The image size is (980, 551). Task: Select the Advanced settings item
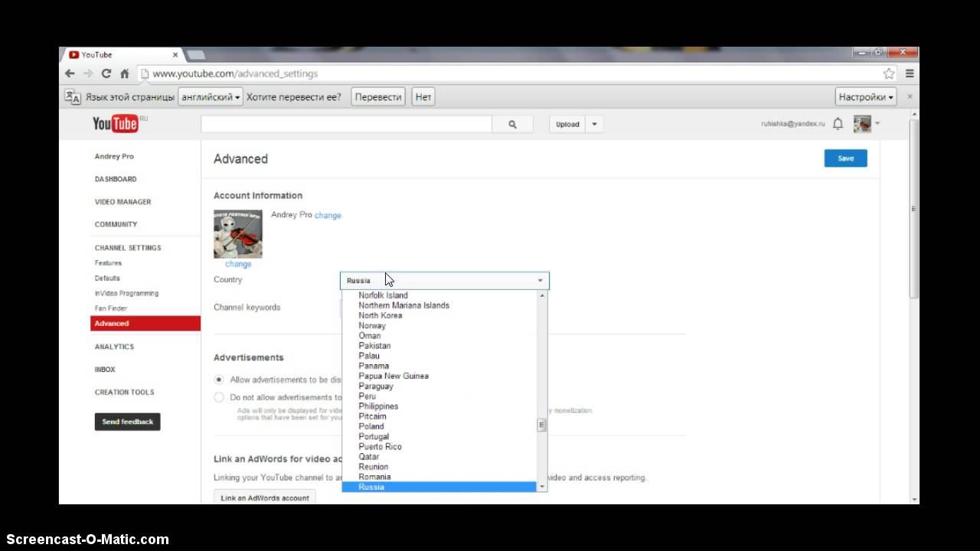[x=145, y=324]
